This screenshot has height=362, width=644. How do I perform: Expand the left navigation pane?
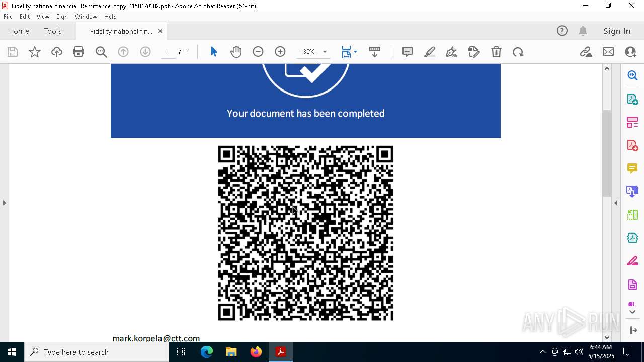[x=4, y=203]
